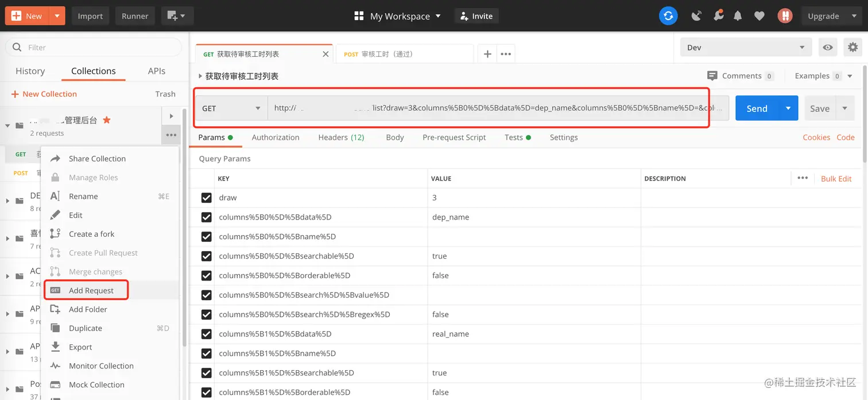Open collection three dots actions menu
The width and height of the screenshot is (868, 400).
171,136
